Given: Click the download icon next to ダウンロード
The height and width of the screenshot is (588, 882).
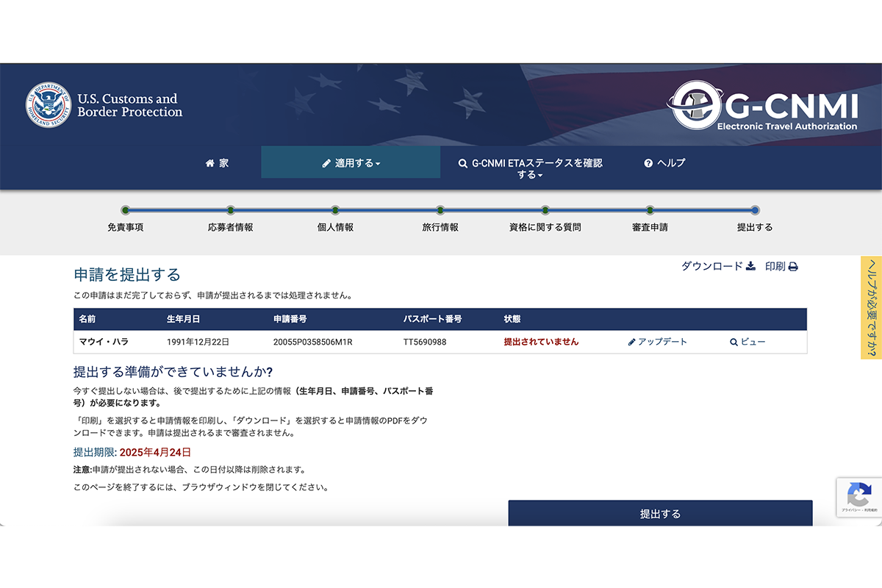Looking at the screenshot, I should [750, 266].
